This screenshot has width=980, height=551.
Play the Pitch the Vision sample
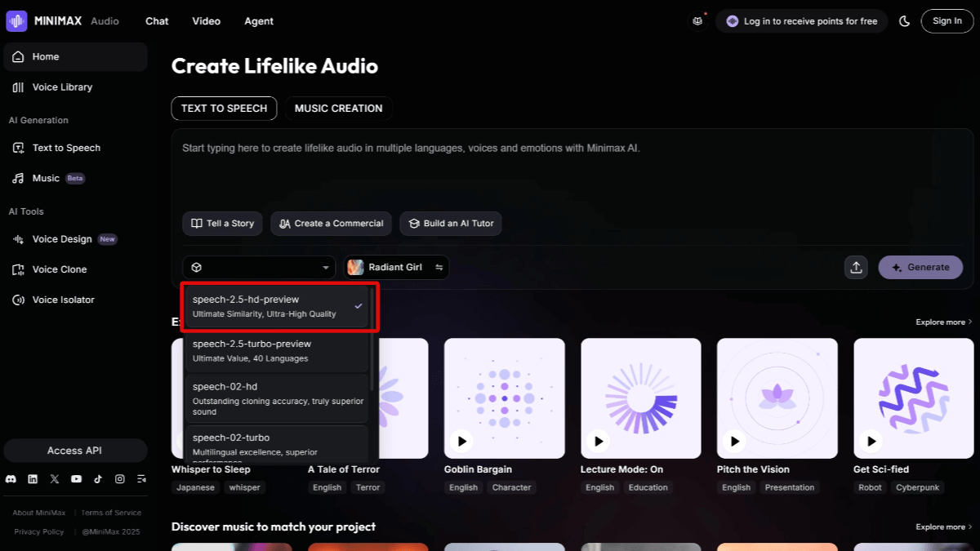pyautogui.click(x=735, y=441)
